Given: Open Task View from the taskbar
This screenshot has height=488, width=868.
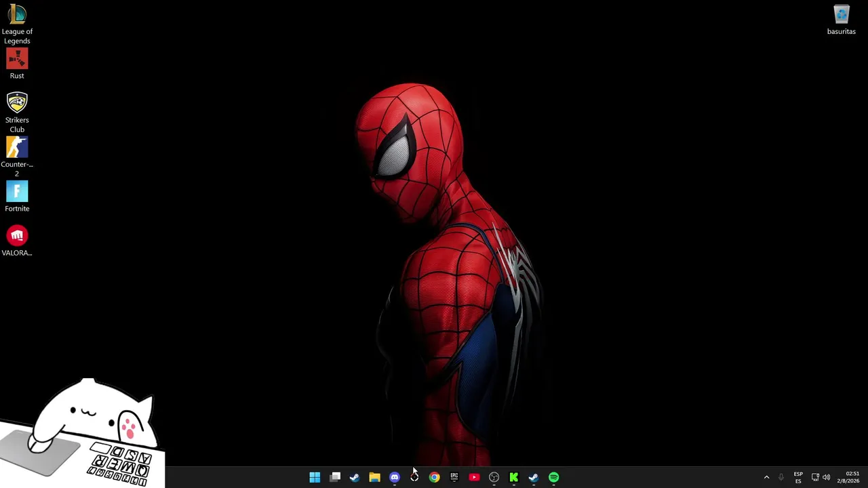Looking at the screenshot, I should [x=335, y=477].
